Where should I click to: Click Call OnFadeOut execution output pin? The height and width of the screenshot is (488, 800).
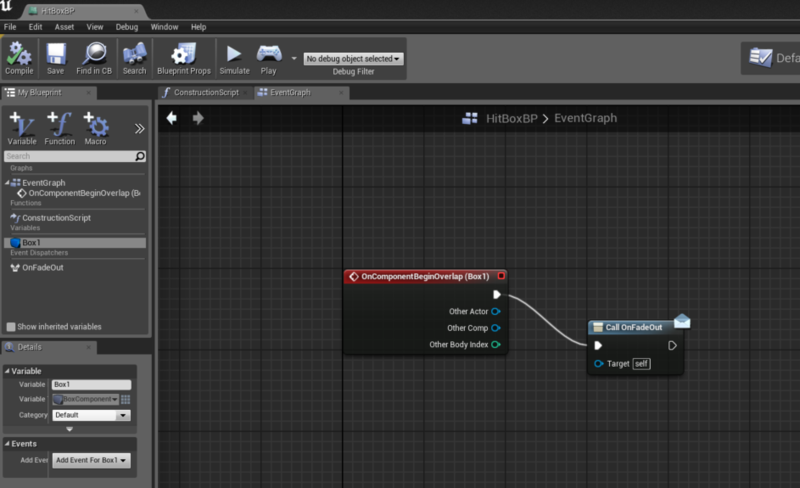[672, 346]
